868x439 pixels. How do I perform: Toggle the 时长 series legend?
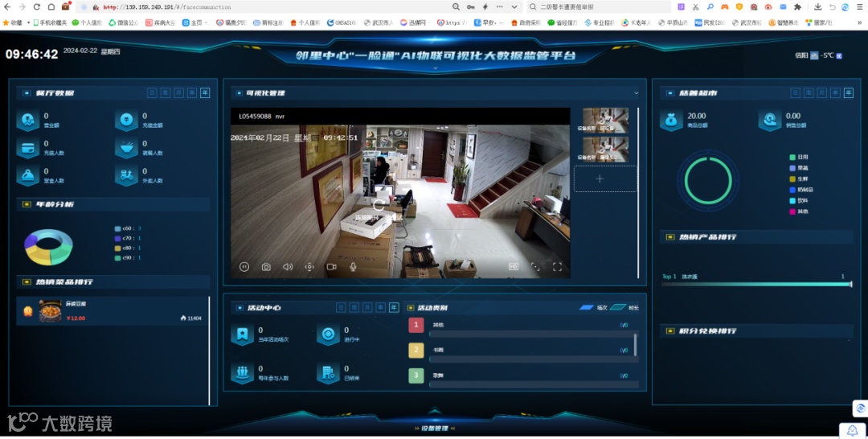tap(624, 308)
